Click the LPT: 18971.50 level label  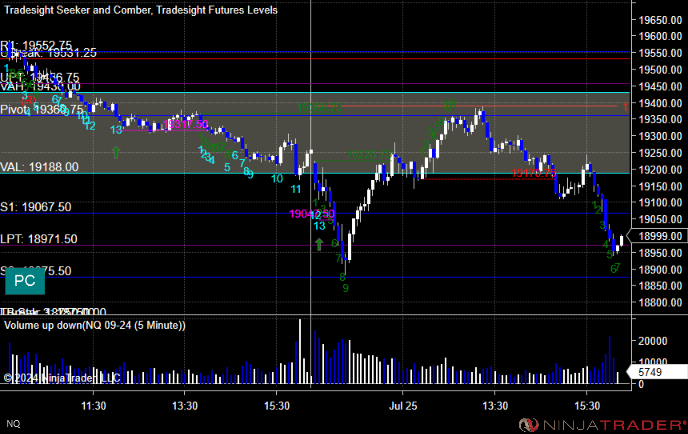coord(39,239)
